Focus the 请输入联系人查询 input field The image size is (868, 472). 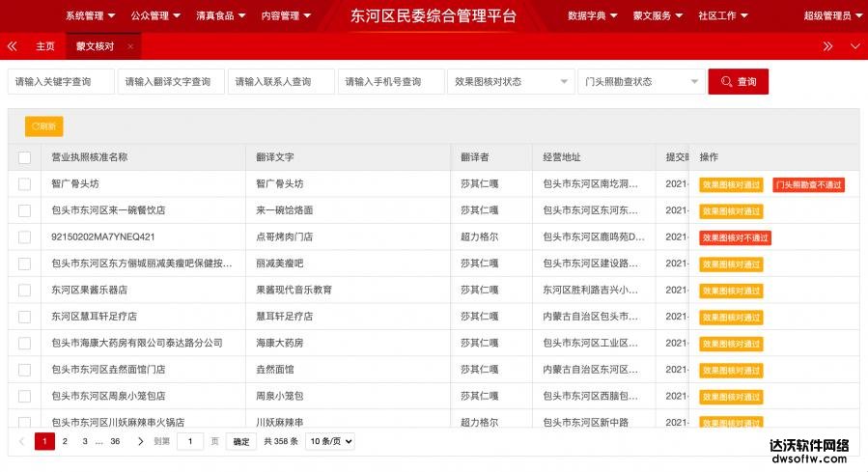point(281,81)
